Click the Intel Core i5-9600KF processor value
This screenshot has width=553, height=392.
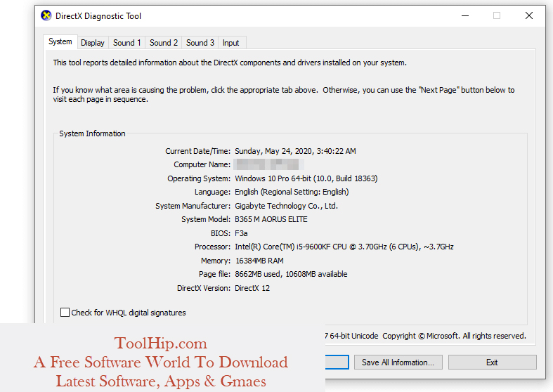coord(344,247)
